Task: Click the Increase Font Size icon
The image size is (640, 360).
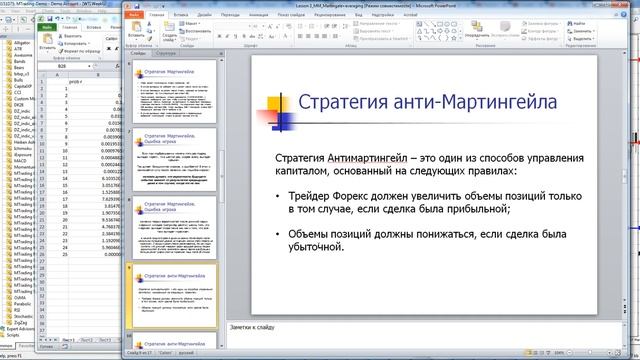Action: pyautogui.click(x=270, y=26)
